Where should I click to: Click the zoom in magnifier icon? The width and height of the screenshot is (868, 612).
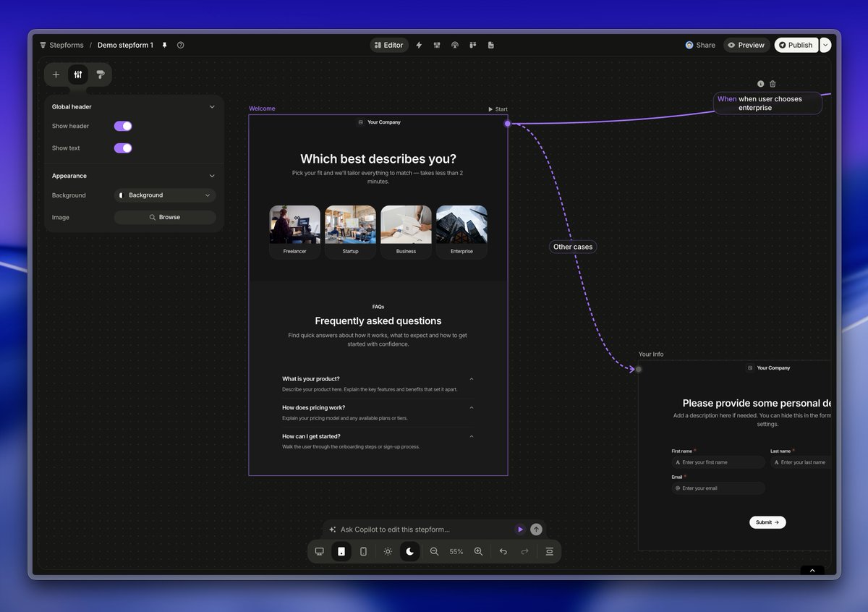(x=478, y=551)
